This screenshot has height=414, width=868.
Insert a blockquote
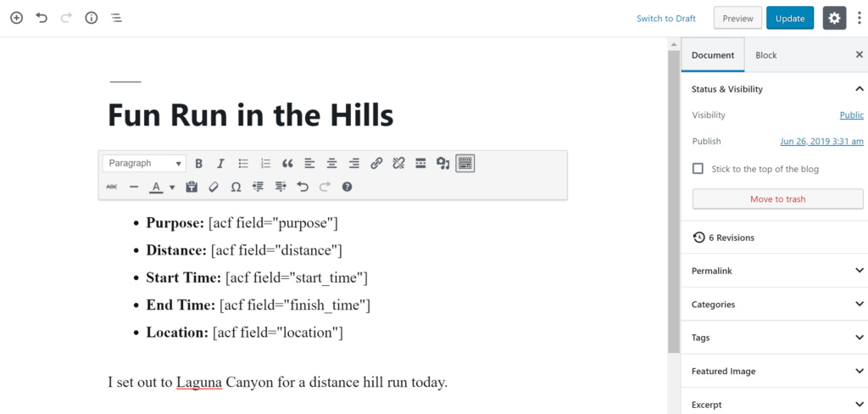(287, 164)
